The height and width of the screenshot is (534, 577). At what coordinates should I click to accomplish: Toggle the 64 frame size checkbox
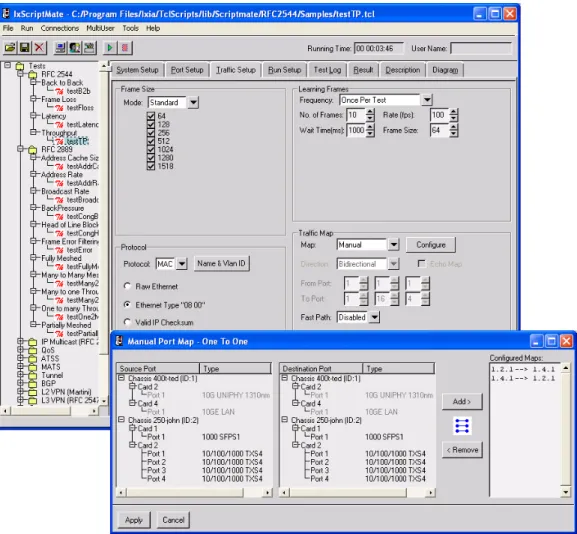click(x=151, y=116)
